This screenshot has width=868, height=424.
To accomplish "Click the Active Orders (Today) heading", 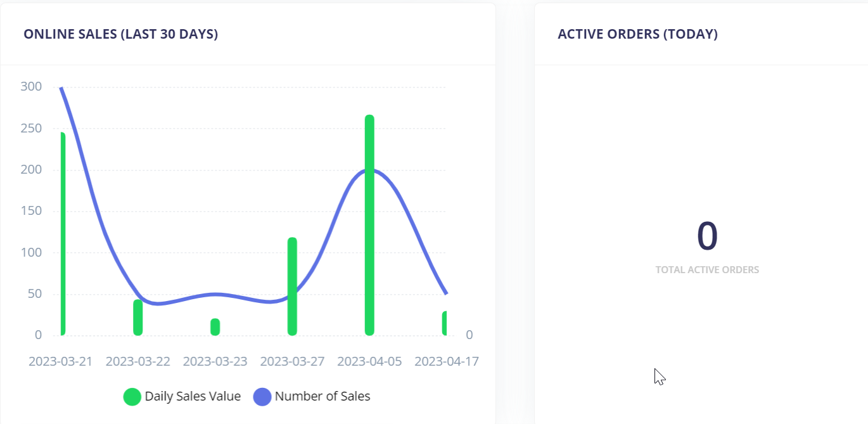I will [637, 34].
